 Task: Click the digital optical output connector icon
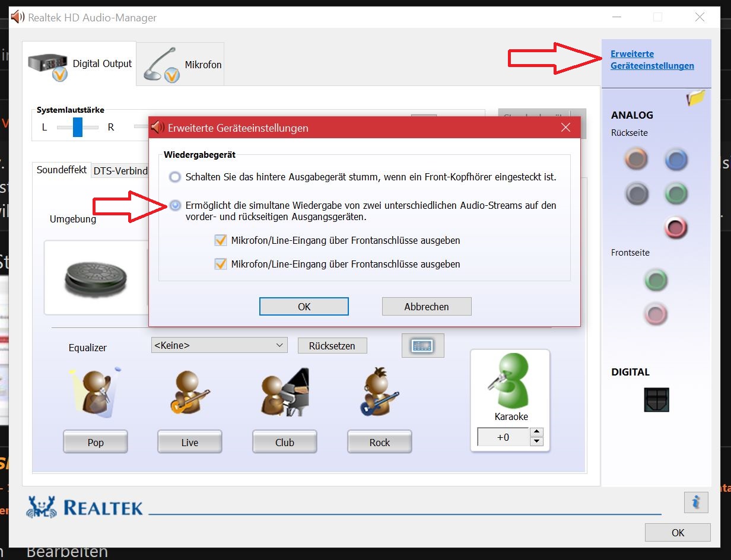tap(657, 400)
